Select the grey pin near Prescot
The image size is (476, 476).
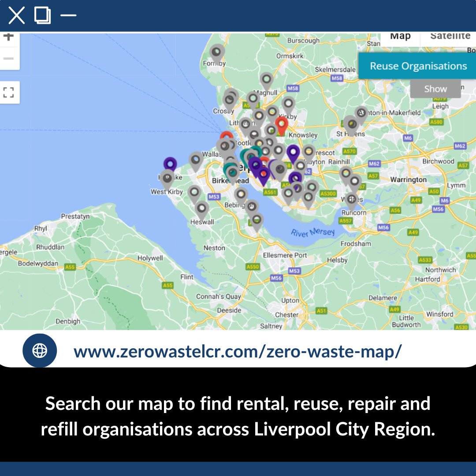(x=309, y=152)
